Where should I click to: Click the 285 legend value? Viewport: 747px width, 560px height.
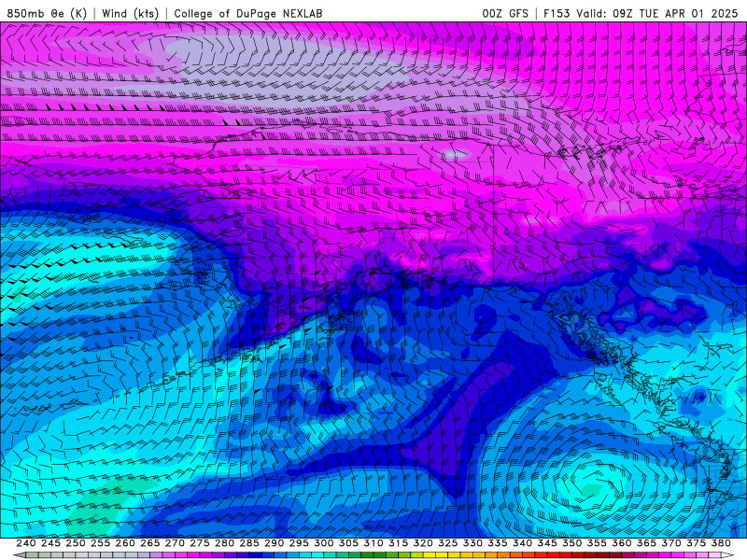249,543
